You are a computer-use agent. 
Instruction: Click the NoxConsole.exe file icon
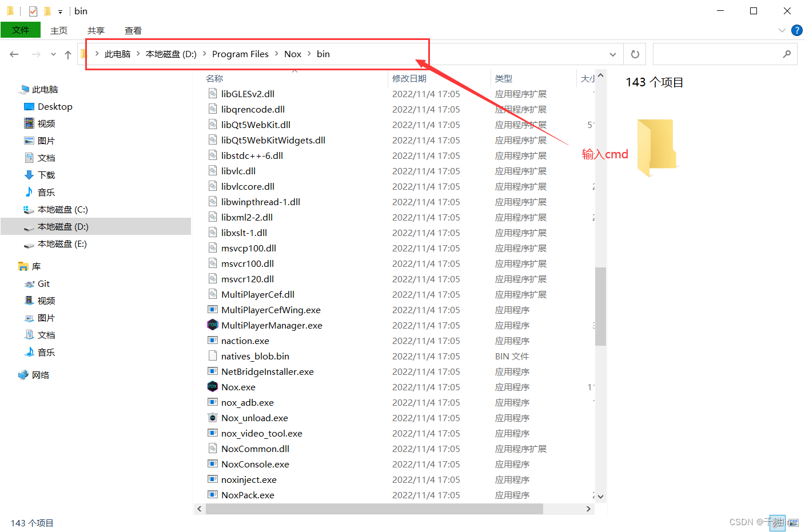pos(213,464)
